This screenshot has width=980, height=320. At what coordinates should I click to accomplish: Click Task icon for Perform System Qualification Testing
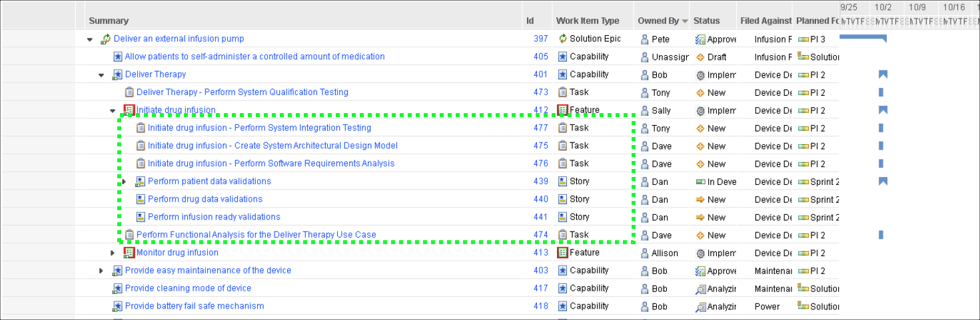click(129, 92)
